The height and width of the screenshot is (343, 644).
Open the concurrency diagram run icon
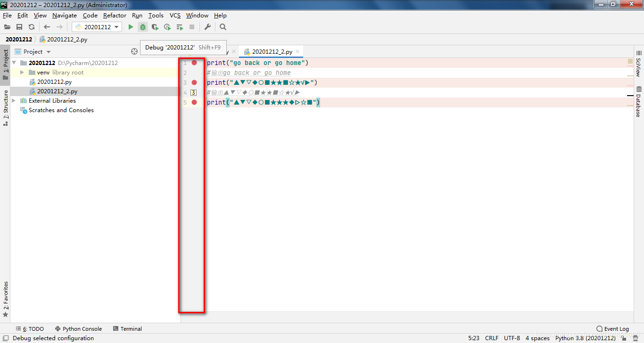[x=180, y=27]
